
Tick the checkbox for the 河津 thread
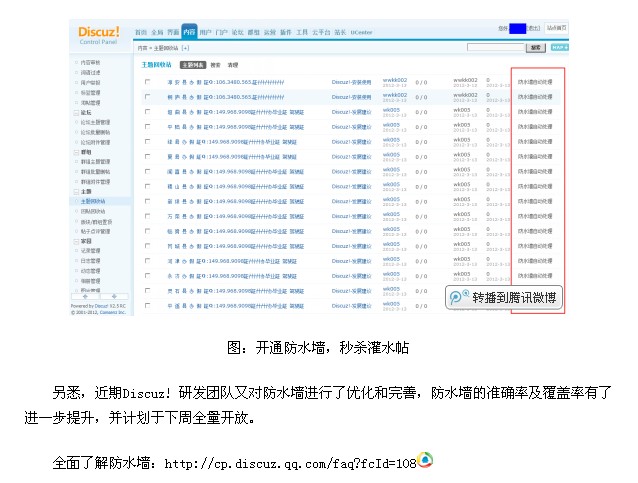pos(147,261)
